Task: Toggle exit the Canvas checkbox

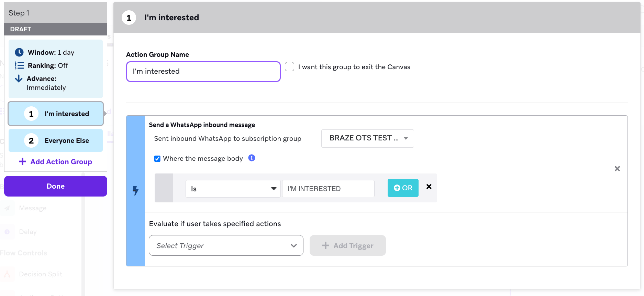Action: point(290,67)
